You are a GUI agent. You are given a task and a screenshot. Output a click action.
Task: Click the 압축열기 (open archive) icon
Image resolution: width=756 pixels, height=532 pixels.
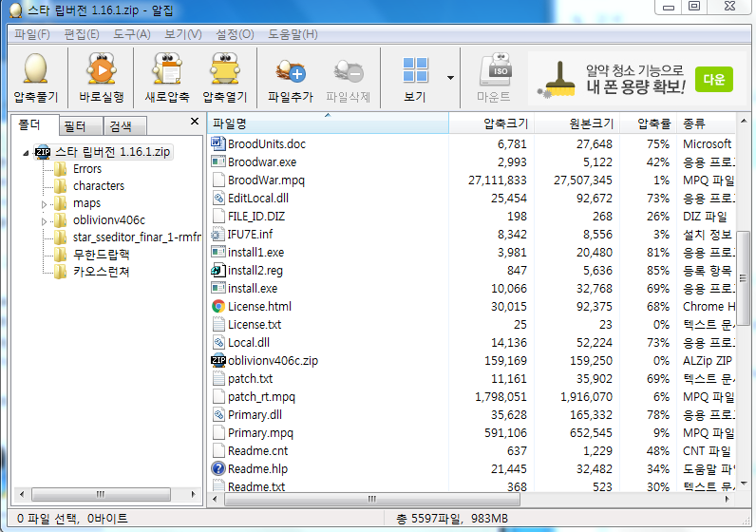point(225,68)
